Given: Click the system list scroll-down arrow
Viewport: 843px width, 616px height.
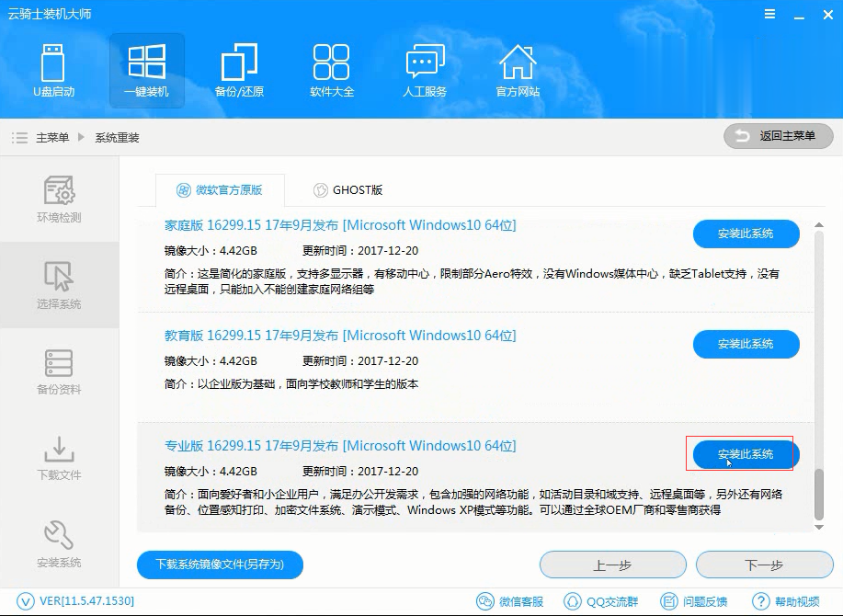Looking at the screenshot, I should click(819, 528).
